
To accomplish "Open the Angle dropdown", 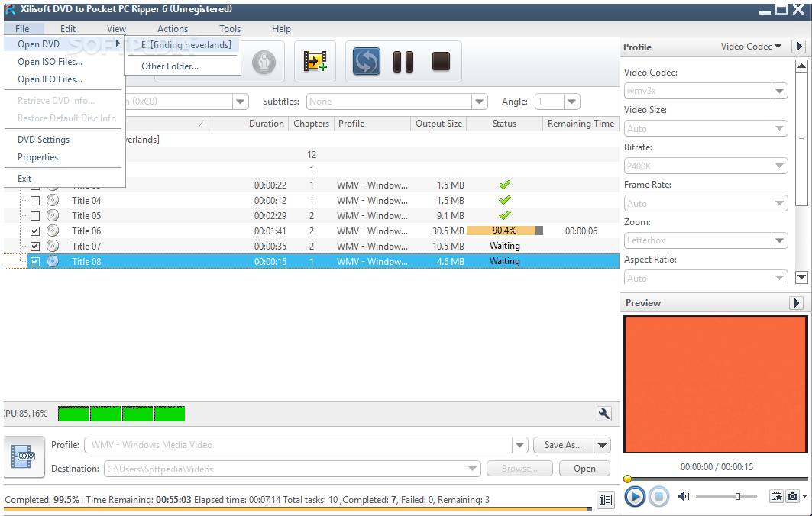I will point(571,102).
